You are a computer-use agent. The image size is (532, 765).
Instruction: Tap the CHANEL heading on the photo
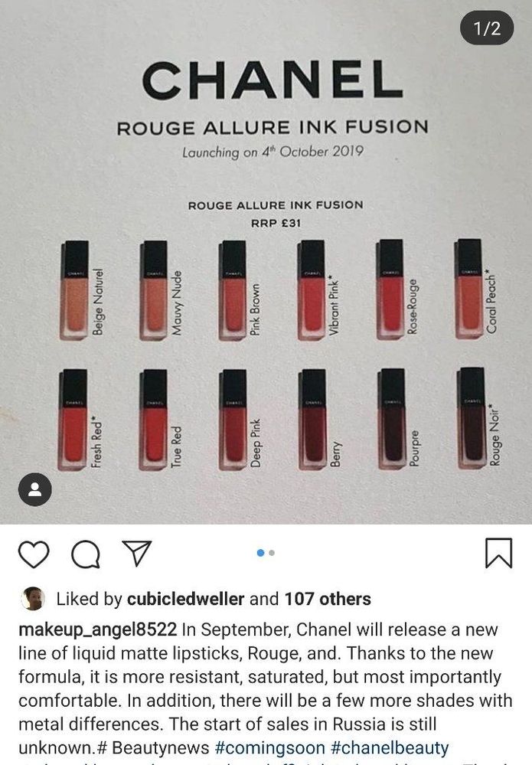click(273, 80)
